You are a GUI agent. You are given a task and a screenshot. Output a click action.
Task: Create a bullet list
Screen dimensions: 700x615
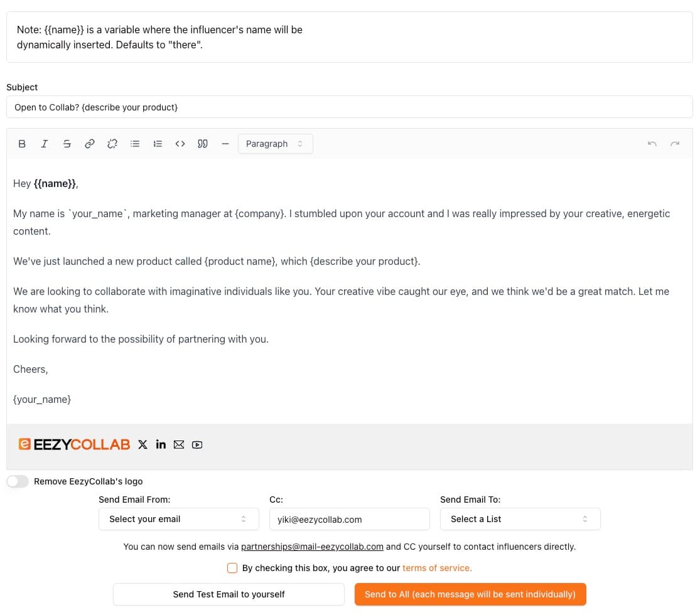coord(135,144)
